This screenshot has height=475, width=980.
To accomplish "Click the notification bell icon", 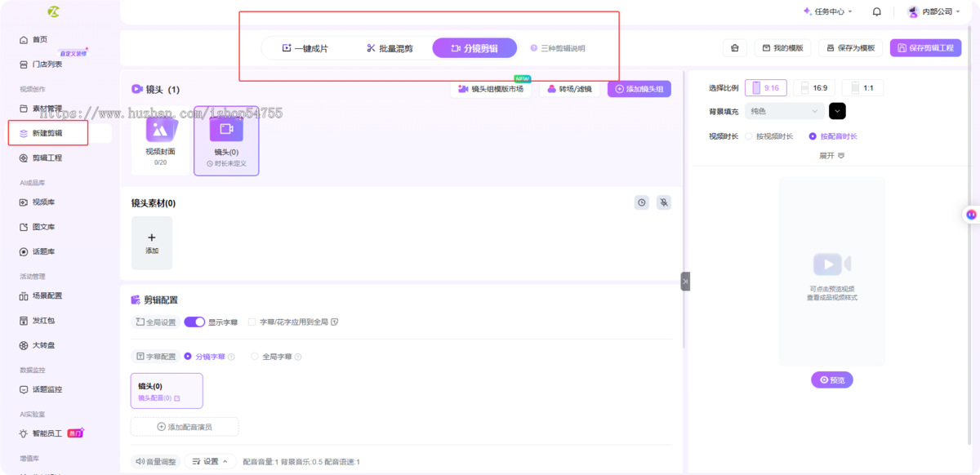I will click(x=877, y=11).
